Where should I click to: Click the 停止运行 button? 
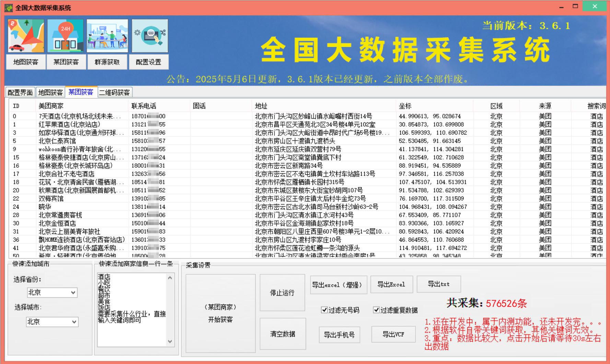(282, 293)
